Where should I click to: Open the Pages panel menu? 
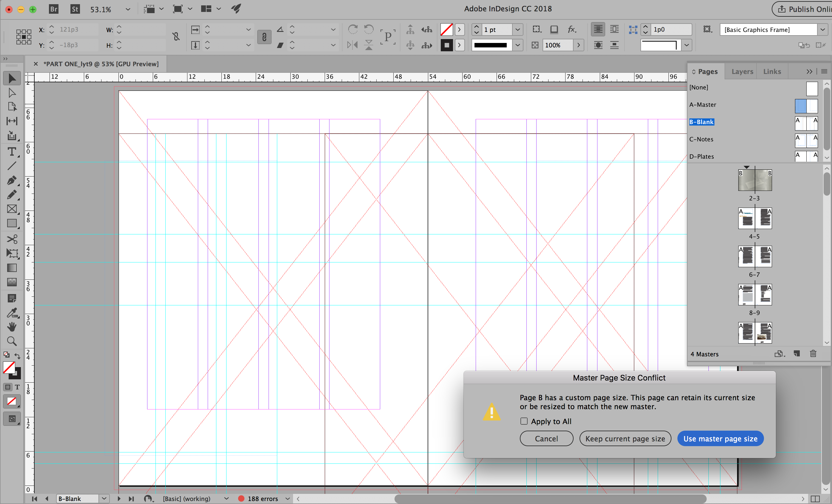pos(824,72)
